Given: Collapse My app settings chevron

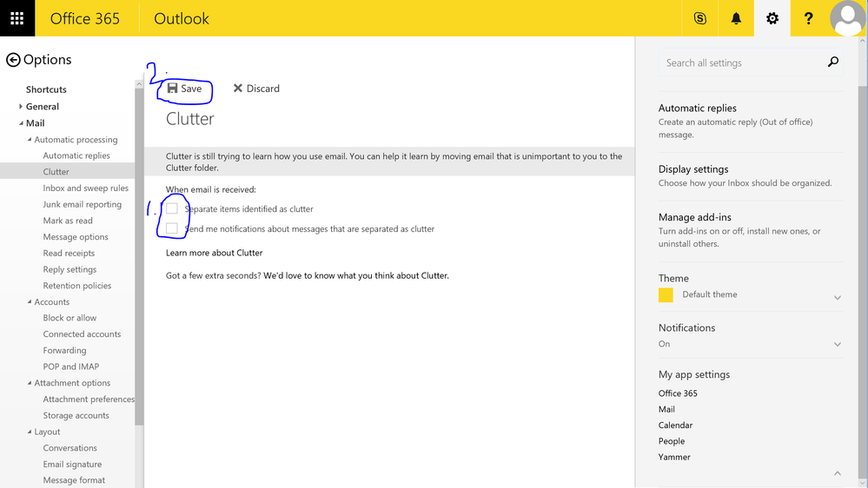Looking at the screenshot, I should [x=837, y=473].
